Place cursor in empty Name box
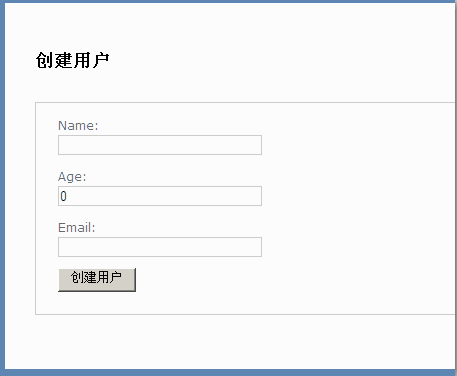The image size is (457, 376). point(160,145)
